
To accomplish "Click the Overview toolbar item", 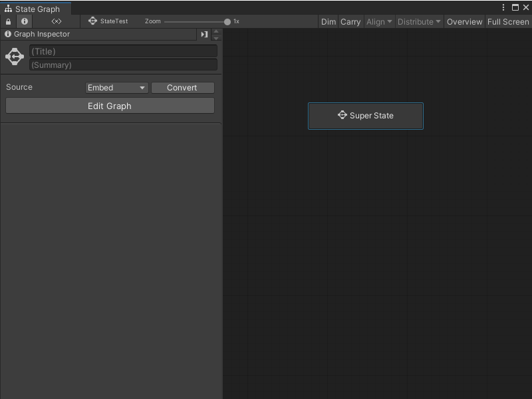I will click(x=464, y=21).
